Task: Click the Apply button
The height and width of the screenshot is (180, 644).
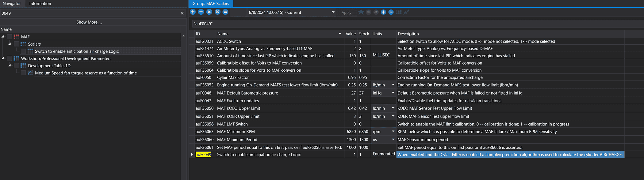Action: tap(347, 13)
